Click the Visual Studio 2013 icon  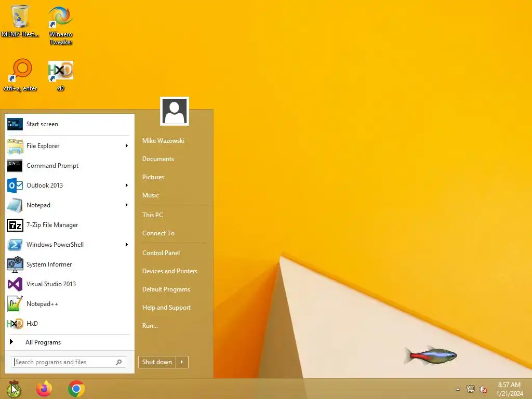pos(15,284)
